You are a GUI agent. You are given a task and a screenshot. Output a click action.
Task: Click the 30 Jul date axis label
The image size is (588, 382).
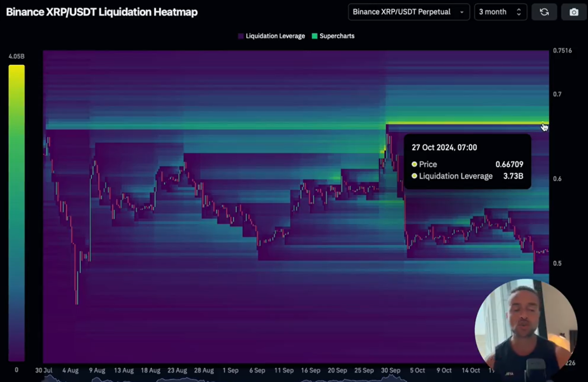point(44,370)
